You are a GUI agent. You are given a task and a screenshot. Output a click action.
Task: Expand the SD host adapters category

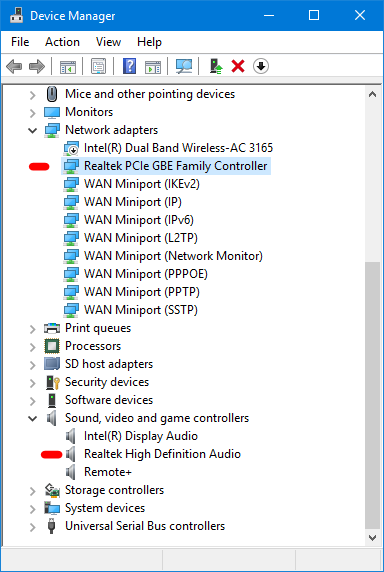pos(32,365)
